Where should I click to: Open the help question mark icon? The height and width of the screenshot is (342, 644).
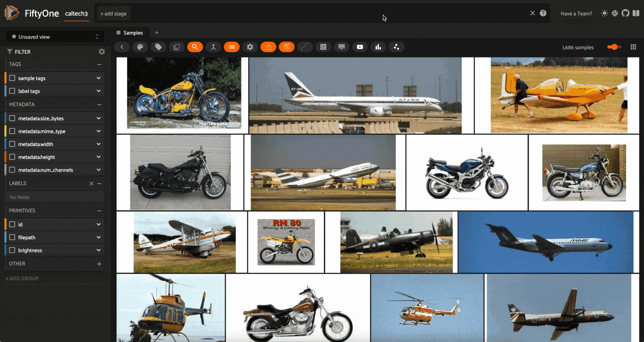[543, 13]
